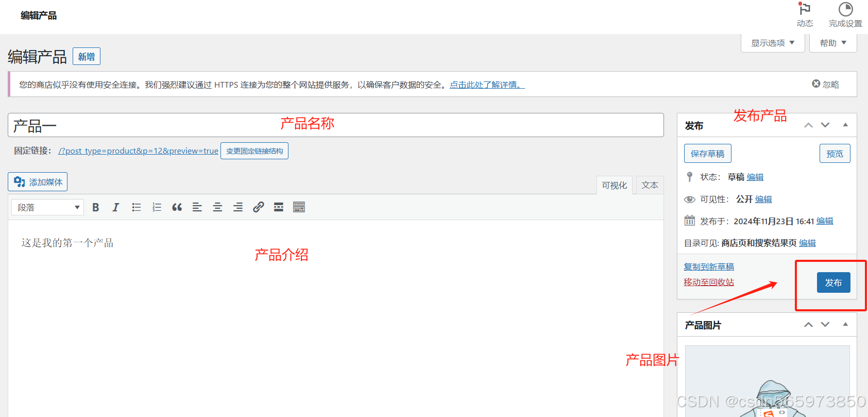The height and width of the screenshot is (417, 868).
Task: Edit catalog visibility 目录可见 link
Action: pos(807,243)
